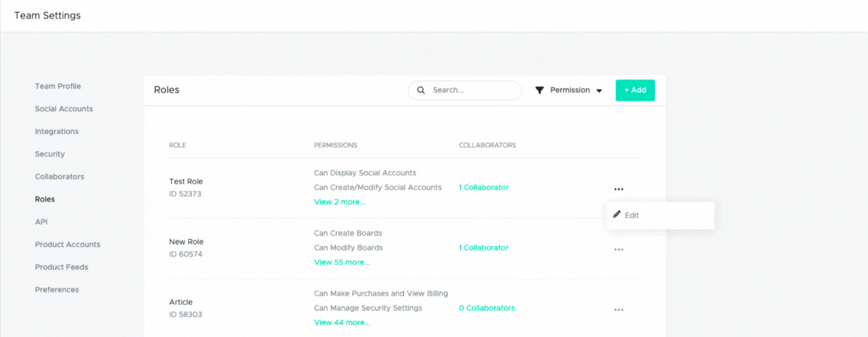Open the Preferences section
This screenshot has height=337, width=868.
tap(57, 289)
